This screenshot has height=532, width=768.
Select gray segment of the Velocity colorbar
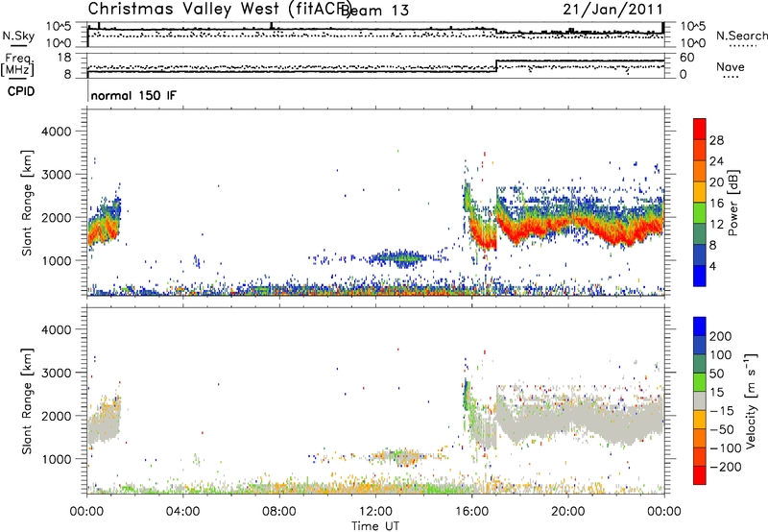click(700, 401)
